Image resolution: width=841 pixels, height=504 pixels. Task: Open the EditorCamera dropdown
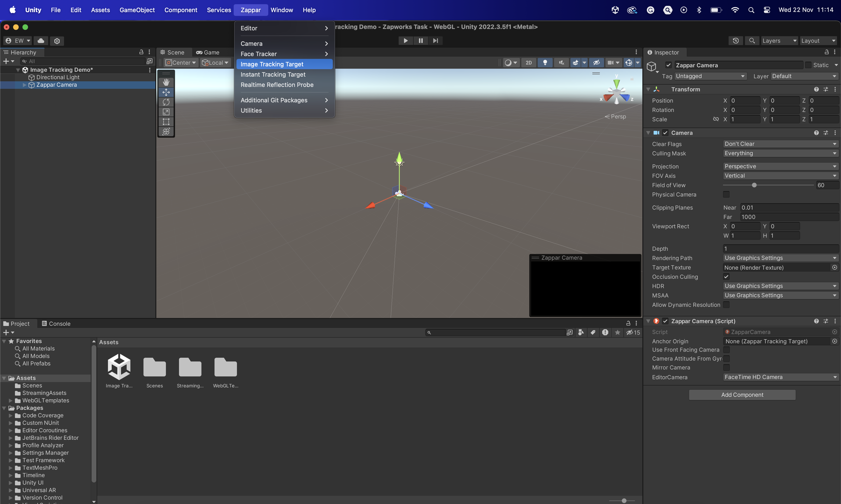pos(780,377)
